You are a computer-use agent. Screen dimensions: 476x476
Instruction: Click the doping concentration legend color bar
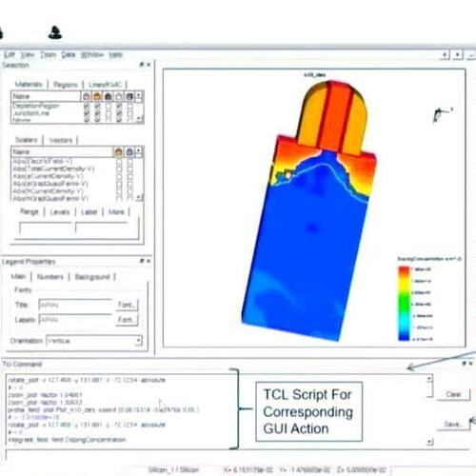coord(404,304)
